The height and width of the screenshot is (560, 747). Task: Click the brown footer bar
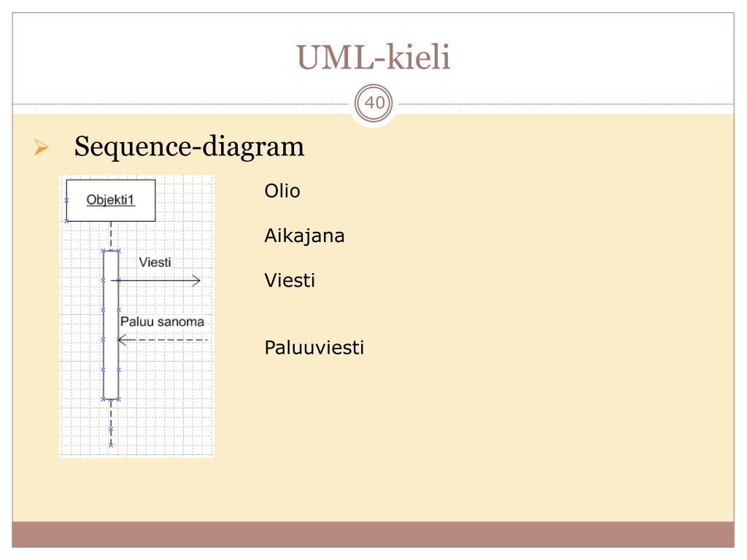(373, 534)
